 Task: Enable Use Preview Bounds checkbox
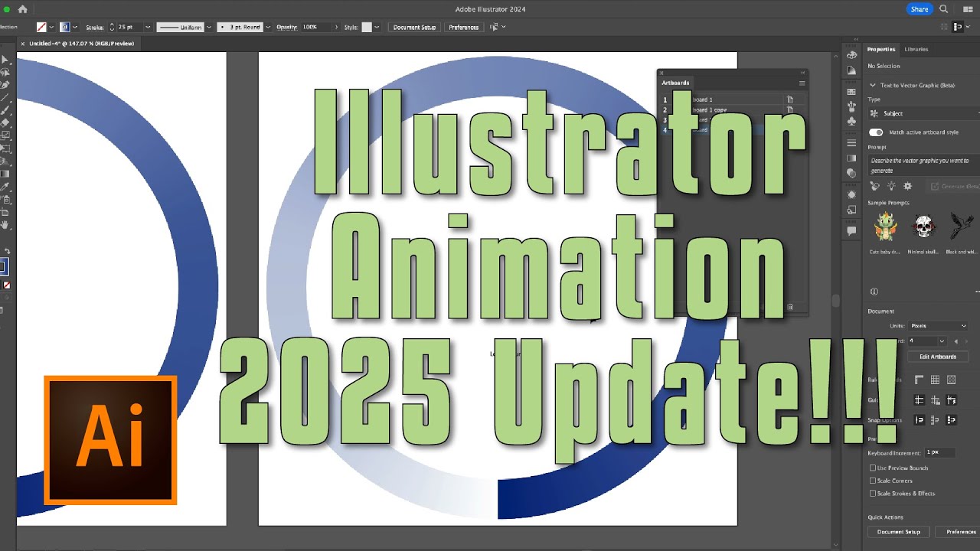pyautogui.click(x=873, y=468)
